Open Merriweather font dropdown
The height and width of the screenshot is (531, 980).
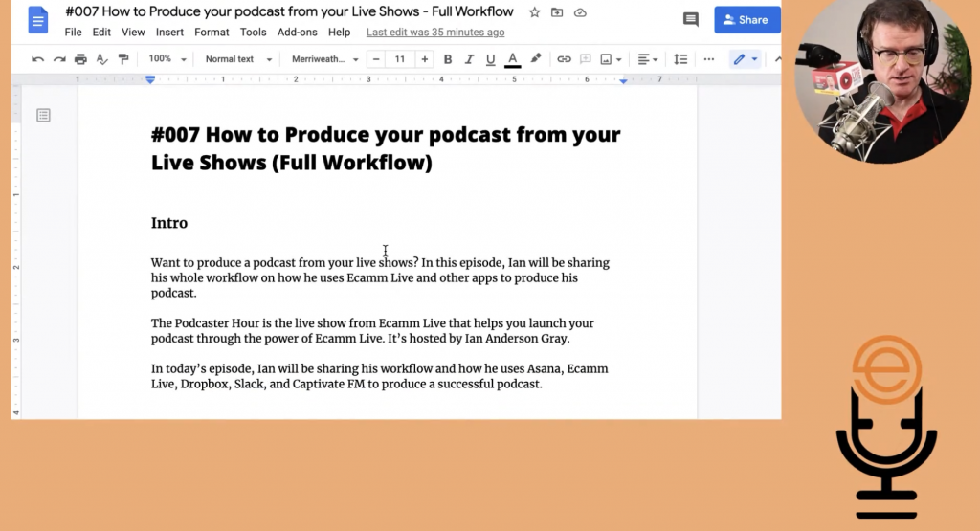pyautogui.click(x=324, y=59)
